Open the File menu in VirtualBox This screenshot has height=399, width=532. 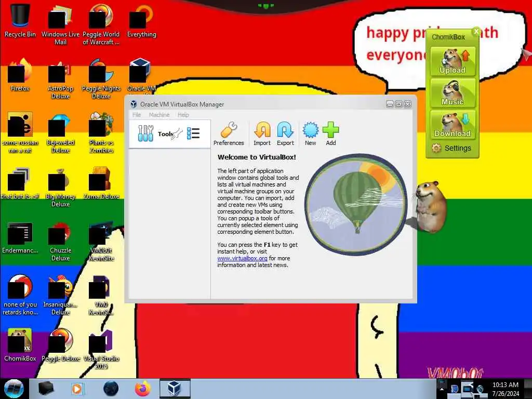[137, 115]
